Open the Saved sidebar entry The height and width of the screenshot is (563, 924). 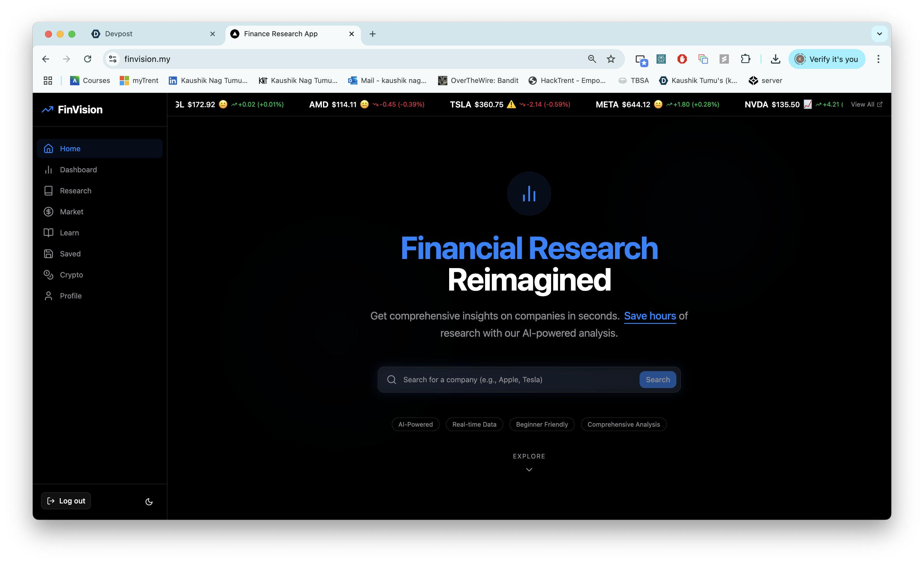tap(70, 254)
